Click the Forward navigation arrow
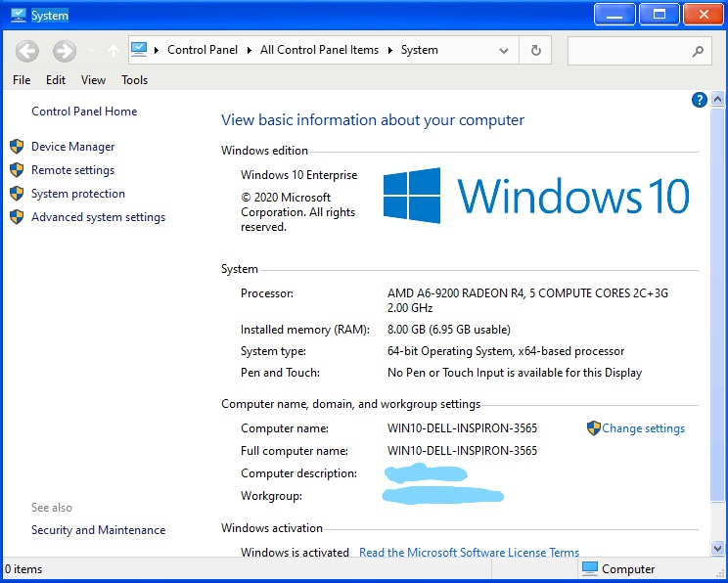Screen dimensions: 728x583 64,51
